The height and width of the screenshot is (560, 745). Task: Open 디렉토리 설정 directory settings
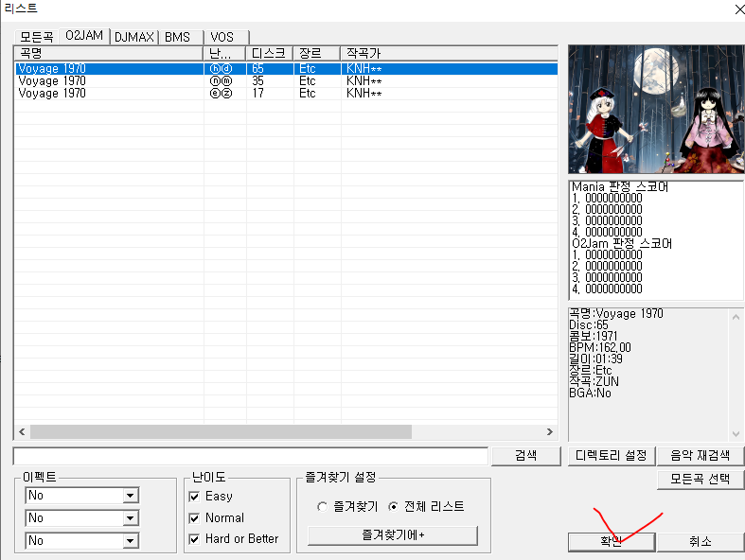(612, 456)
